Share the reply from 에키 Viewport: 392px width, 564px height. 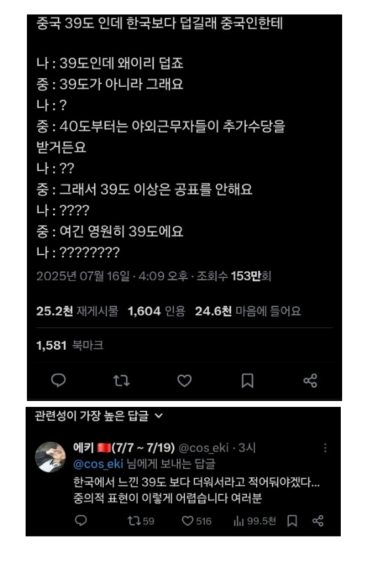pyautogui.click(x=318, y=521)
